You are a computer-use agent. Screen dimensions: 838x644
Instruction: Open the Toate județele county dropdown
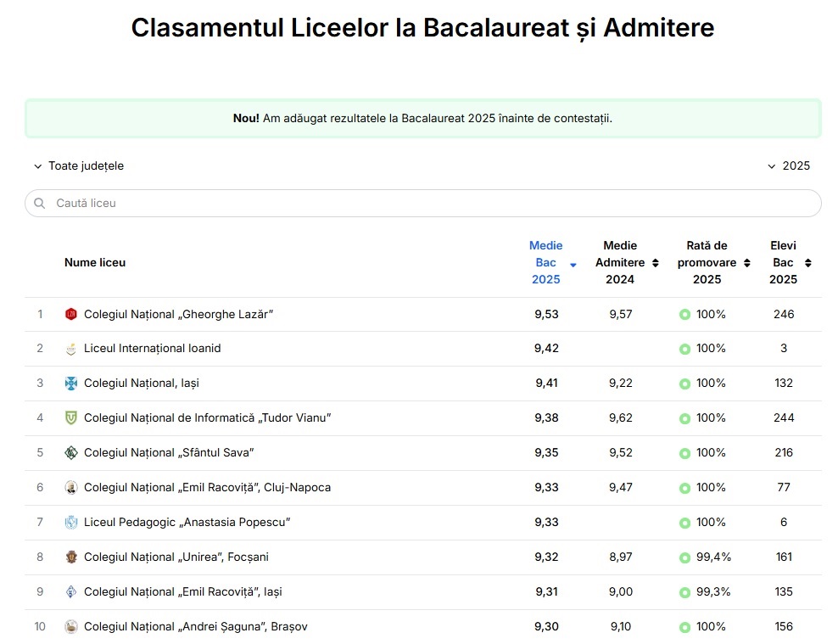pyautogui.click(x=79, y=166)
